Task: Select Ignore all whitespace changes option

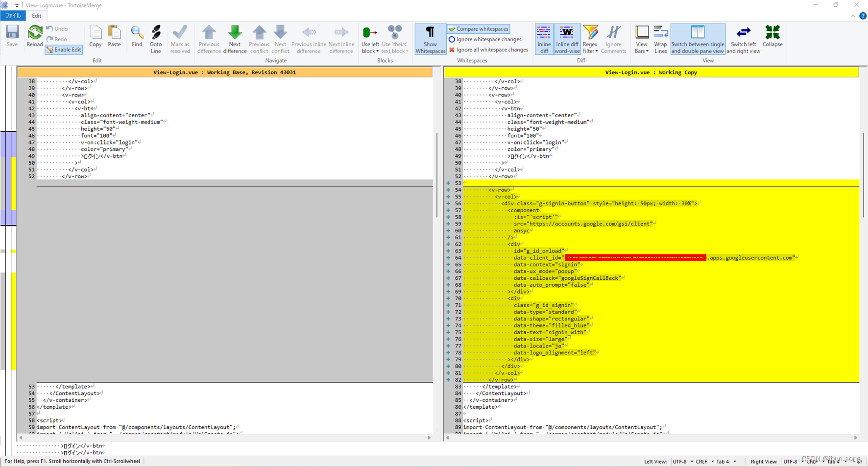Action: coord(488,49)
